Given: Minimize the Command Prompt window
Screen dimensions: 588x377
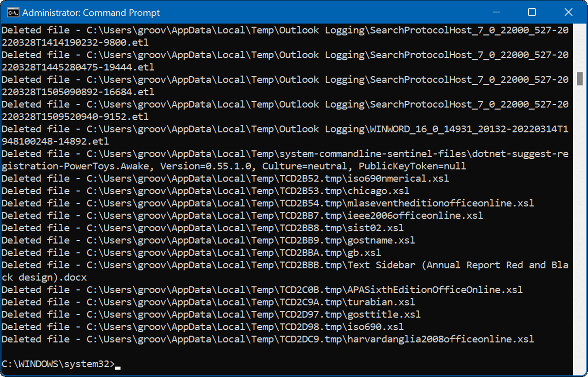Looking at the screenshot, I should [496, 12].
